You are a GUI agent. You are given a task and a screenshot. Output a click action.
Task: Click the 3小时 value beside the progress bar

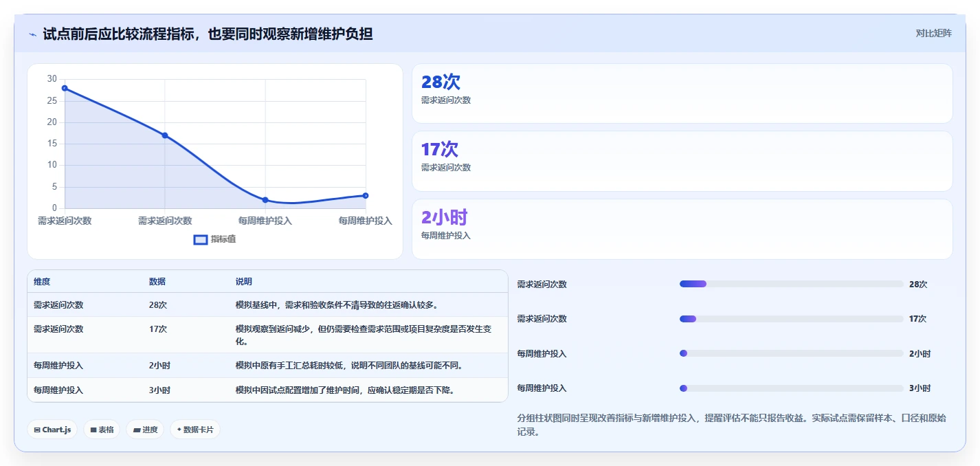pyautogui.click(x=920, y=388)
